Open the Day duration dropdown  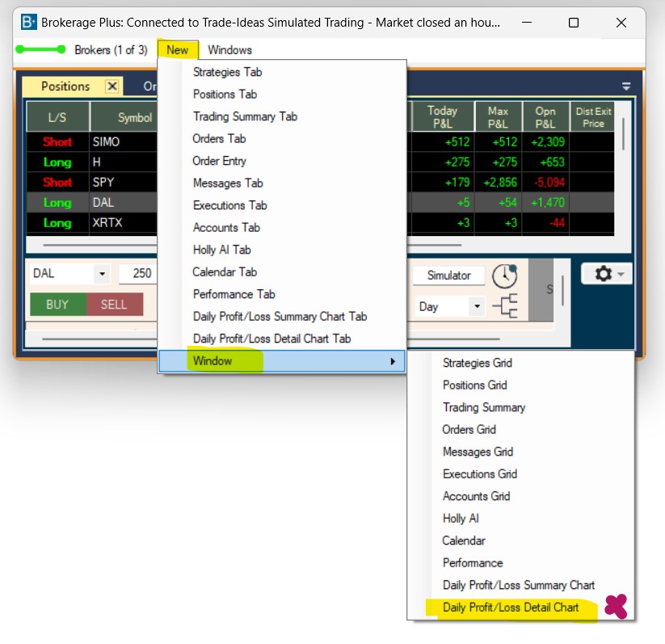coord(477,307)
